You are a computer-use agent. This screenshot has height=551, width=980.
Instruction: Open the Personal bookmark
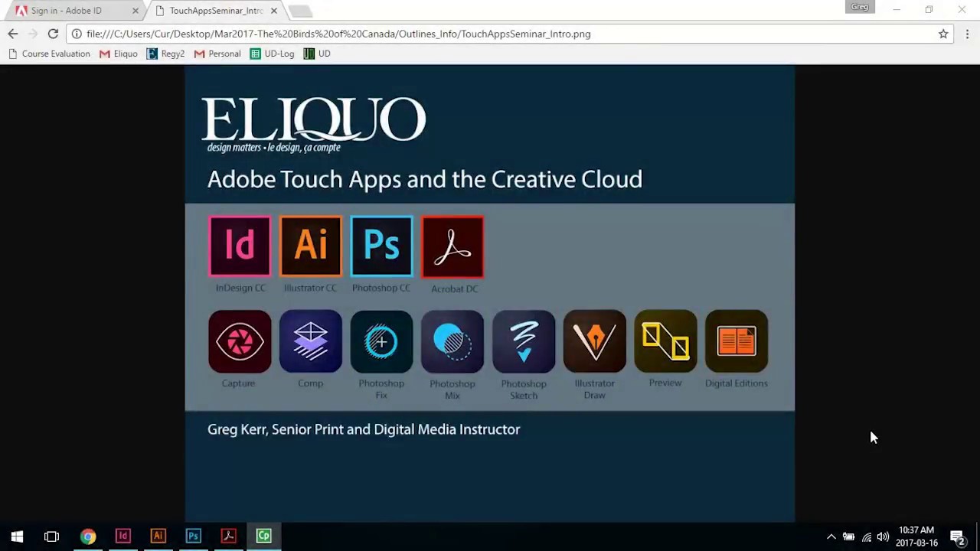click(x=217, y=54)
